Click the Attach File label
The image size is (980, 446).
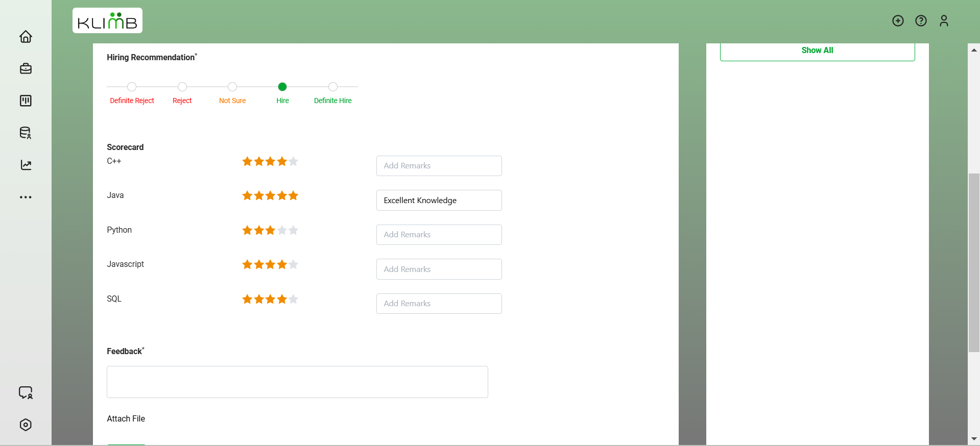(126, 418)
